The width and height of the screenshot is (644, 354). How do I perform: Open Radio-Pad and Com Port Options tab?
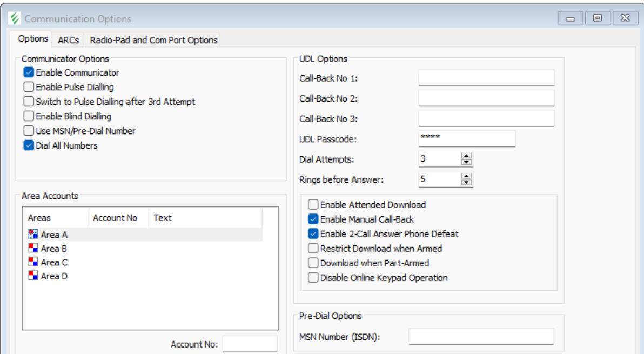153,40
